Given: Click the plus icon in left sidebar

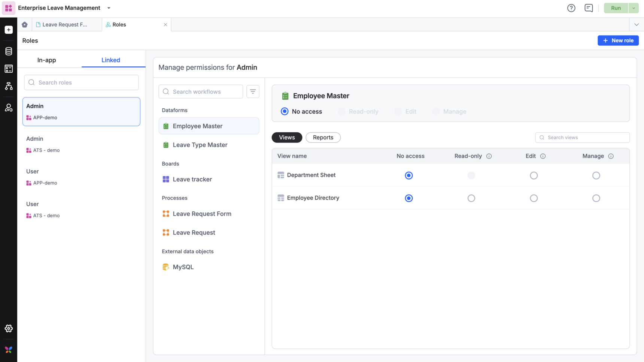Looking at the screenshot, I should pyautogui.click(x=9, y=30).
